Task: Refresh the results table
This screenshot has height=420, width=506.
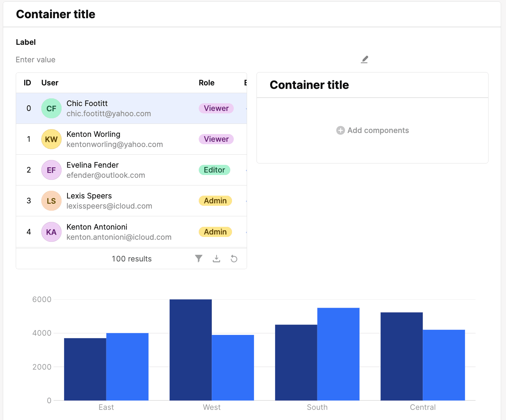Action: click(x=234, y=258)
